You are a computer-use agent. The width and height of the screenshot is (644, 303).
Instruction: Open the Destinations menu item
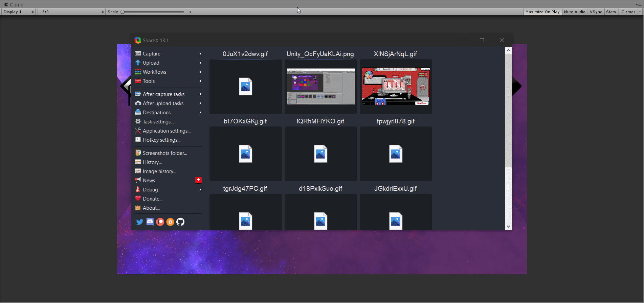pyautogui.click(x=168, y=112)
